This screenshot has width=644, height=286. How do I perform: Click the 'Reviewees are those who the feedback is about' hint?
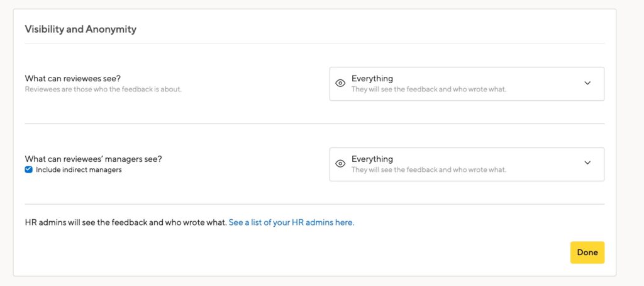103,89
